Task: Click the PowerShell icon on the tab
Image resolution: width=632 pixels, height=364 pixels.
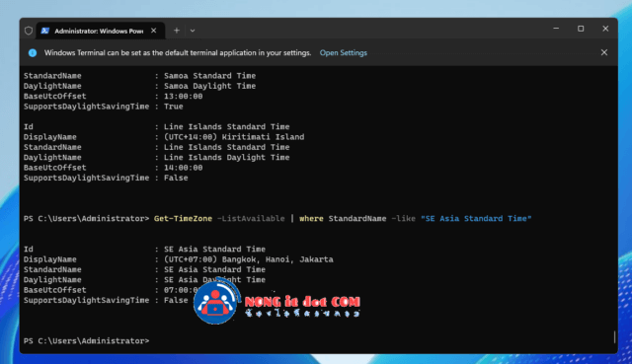Action: click(x=45, y=31)
